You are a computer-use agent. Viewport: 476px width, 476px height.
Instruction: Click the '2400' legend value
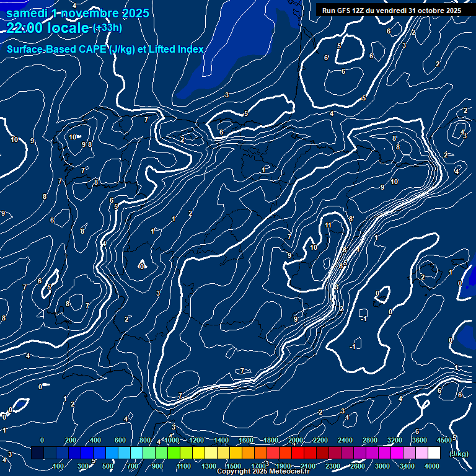pos(345,440)
